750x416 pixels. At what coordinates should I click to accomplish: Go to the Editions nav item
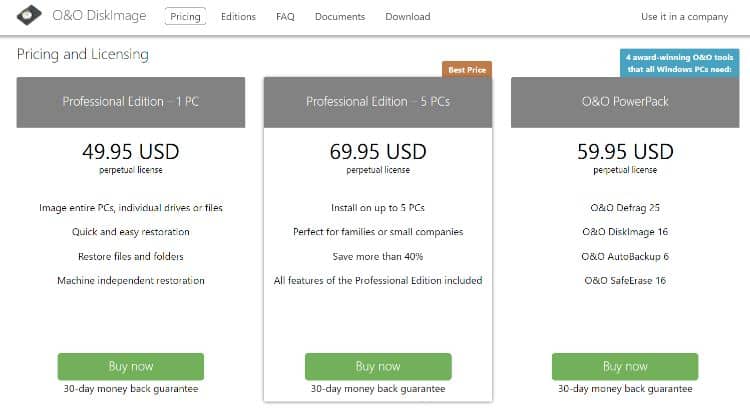point(238,17)
